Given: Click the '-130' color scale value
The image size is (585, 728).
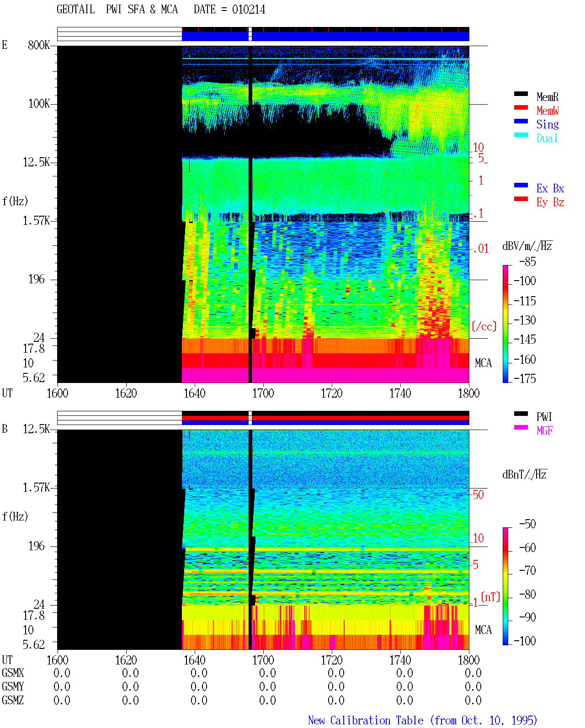Looking at the screenshot, I should click(x=525, y=320).
